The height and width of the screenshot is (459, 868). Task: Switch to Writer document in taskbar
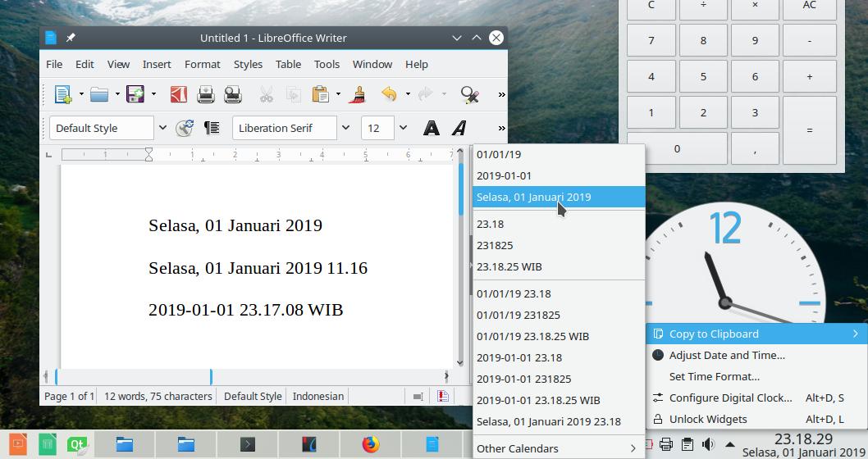432,444
